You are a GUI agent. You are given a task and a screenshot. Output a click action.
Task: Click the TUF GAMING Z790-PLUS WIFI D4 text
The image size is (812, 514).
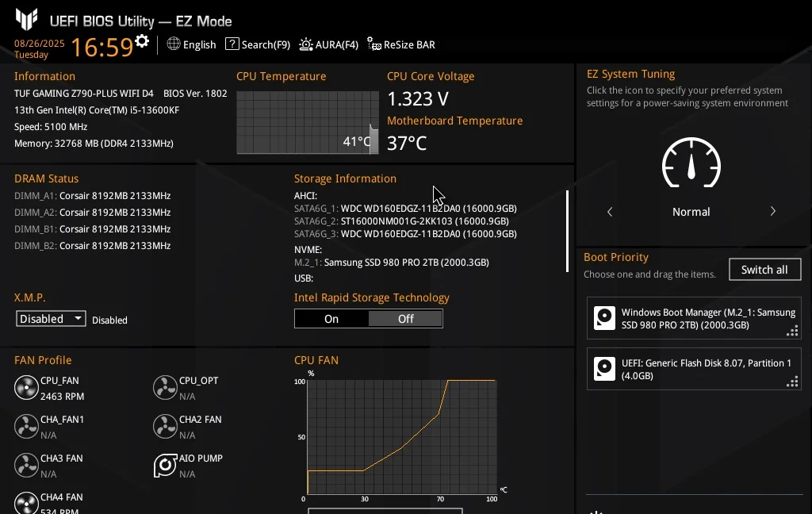point(84,94)
